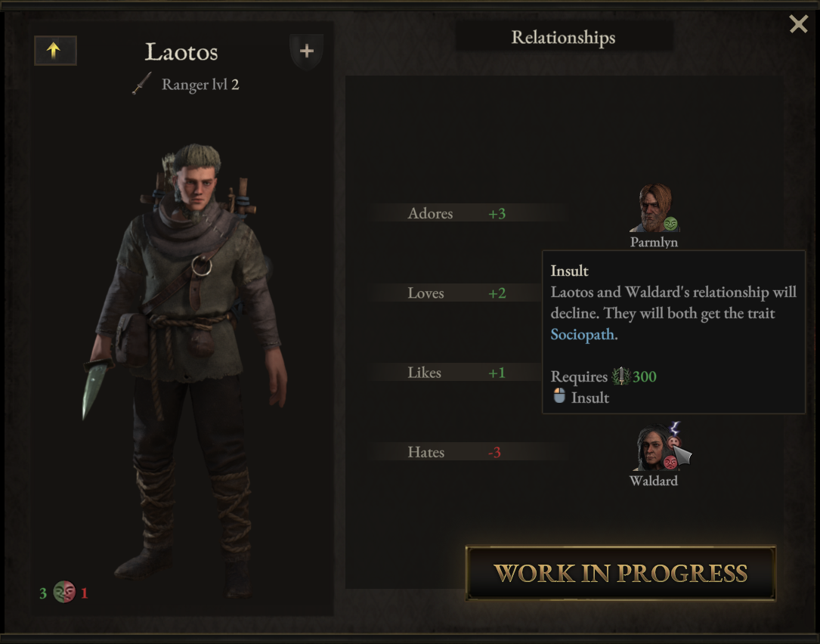Open the Sociopath trait link
Screen dimensions: 820x644
pyautogui.click(x=582, y=334)
